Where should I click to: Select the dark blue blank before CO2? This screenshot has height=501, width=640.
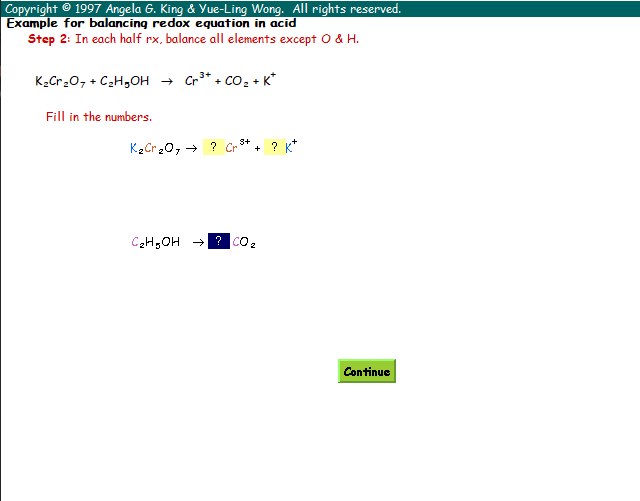pos(219,241)
